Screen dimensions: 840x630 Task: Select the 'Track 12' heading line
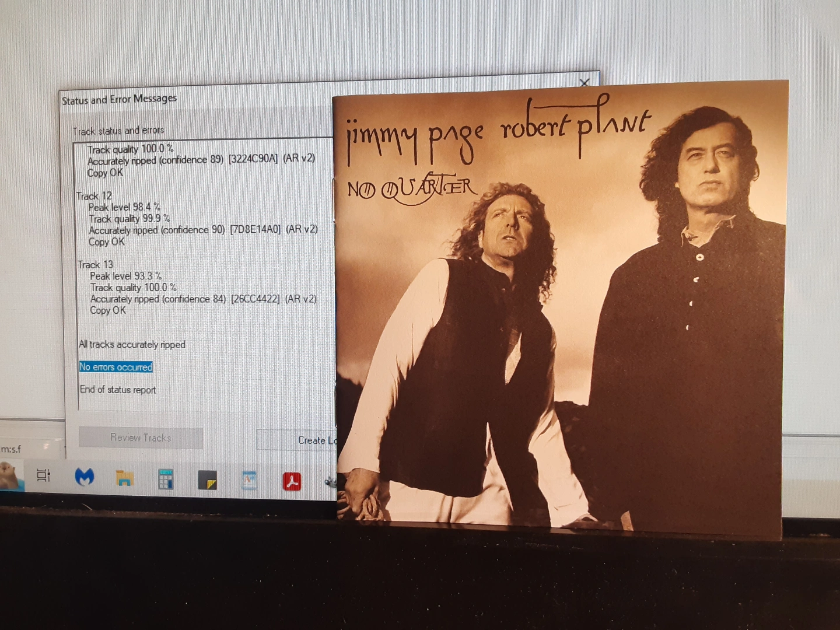94,196
